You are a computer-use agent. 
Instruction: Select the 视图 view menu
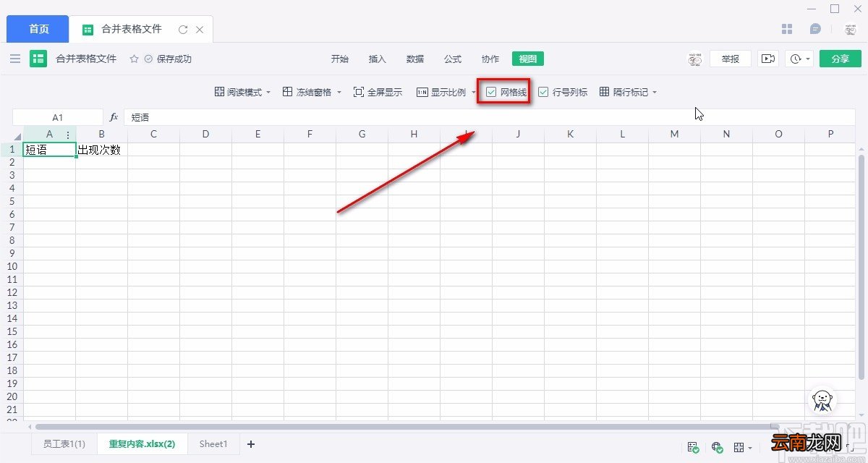528,59
